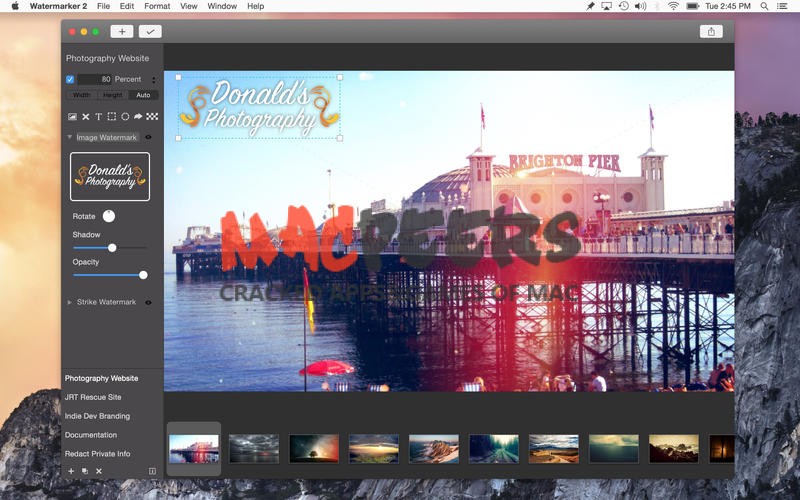
Task: Open the View menu
Action: tap(189, 6)
